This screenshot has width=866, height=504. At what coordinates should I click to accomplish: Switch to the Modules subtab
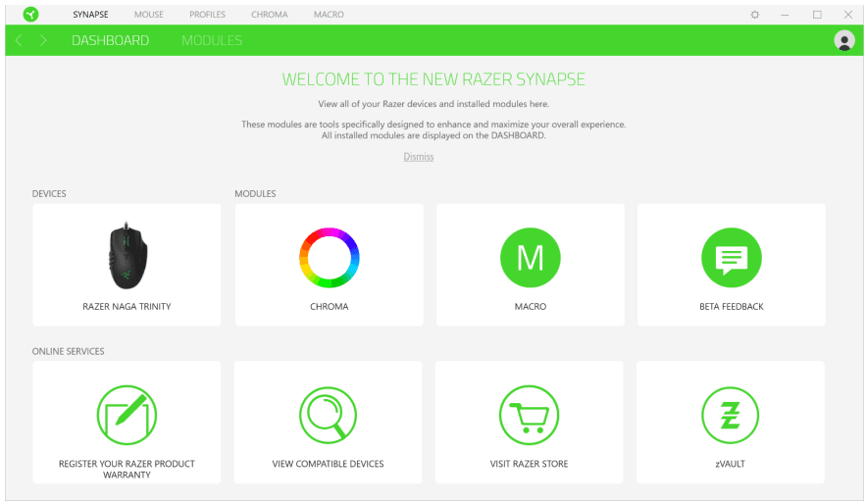(212, 40)
